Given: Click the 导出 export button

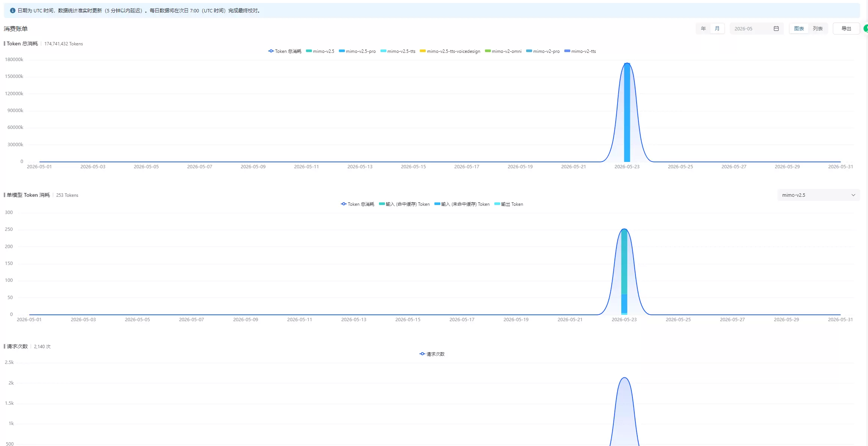Looking at the screenshot, I should click(846, 28).
